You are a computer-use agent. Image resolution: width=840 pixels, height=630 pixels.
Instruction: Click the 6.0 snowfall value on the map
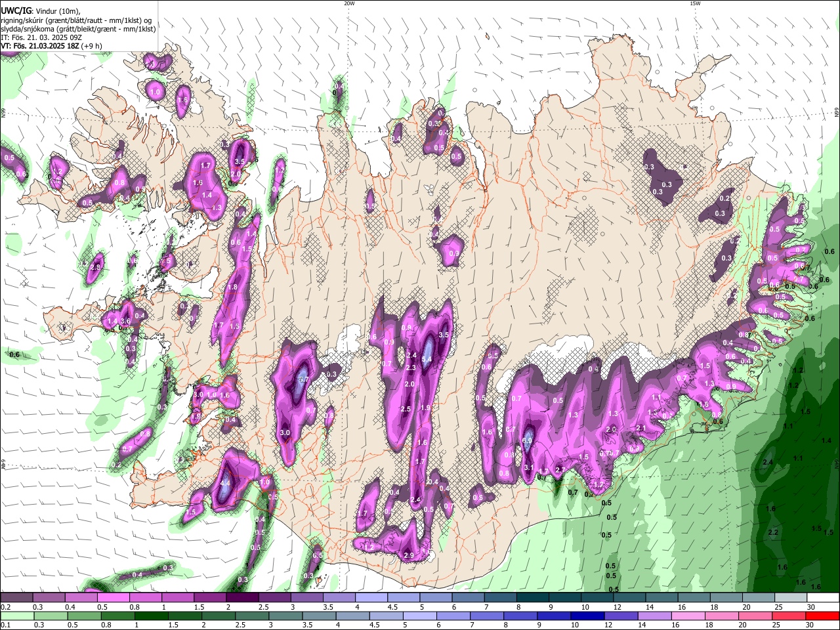[527, 441]
